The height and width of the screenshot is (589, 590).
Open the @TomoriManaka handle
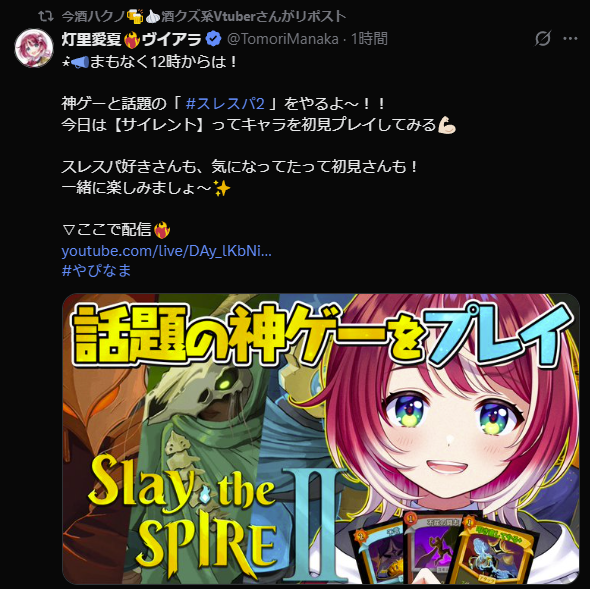(283, 39)
